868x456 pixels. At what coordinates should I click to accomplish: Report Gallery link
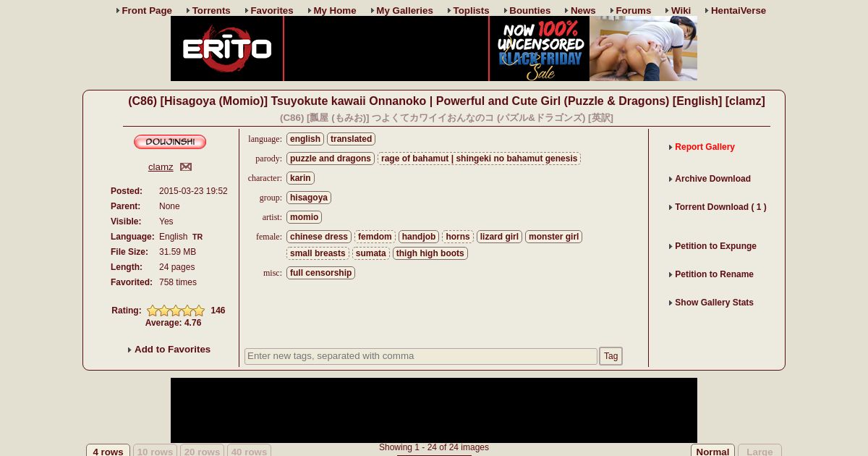pyautogui.click(x=705, y=147)
